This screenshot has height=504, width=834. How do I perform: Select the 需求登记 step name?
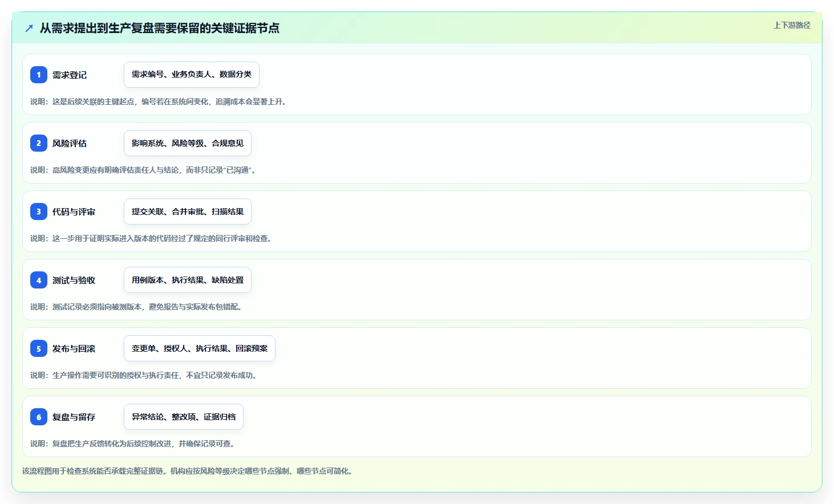70,75
